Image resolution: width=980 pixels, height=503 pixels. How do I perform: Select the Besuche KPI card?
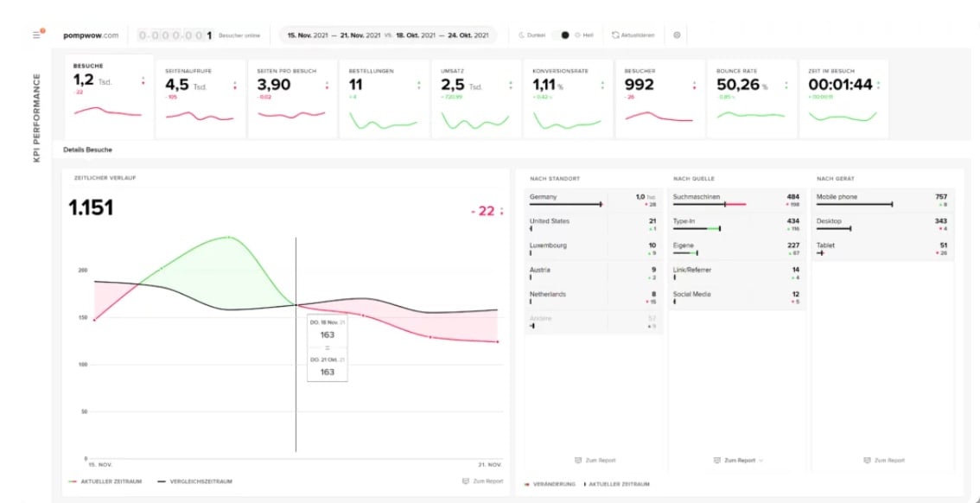point(110,96)
